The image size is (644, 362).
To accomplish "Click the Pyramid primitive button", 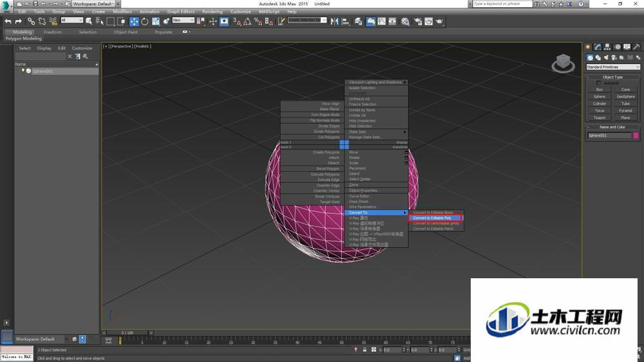I will (x=625, y=111).
